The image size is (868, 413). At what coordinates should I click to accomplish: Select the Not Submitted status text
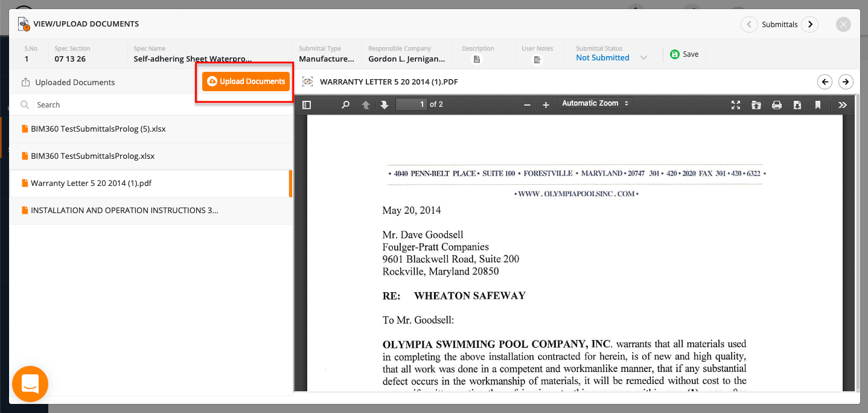602,58
